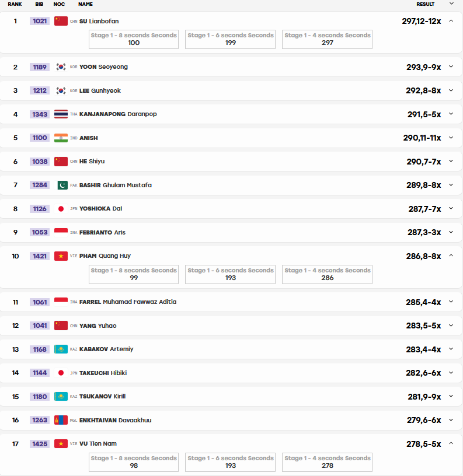Screen dimensions: 463x476
Task: Click PHAM Quang Huy's 6 seconds score box
Action: coord(230,274)
